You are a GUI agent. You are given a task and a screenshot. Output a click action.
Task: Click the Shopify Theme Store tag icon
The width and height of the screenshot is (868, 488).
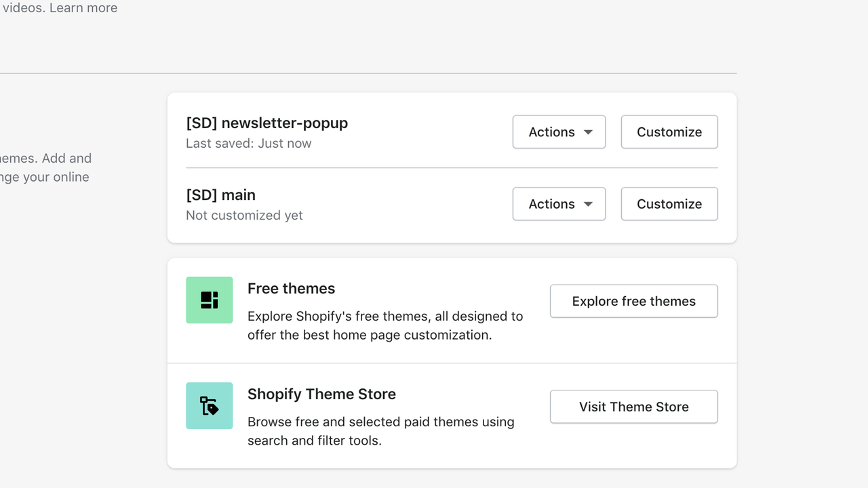(x=209, y=406)
